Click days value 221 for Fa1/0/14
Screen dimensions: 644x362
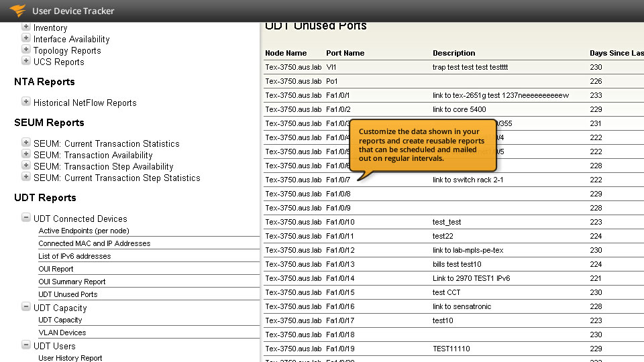pos(596,278)
